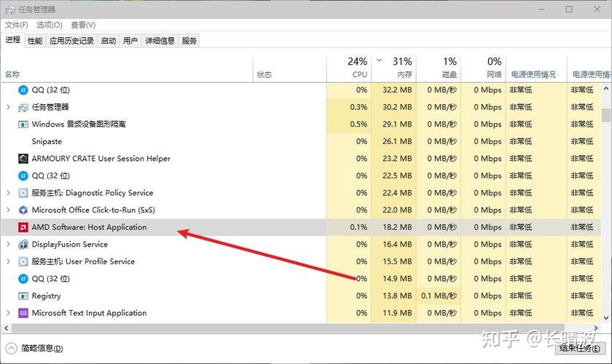The image size is (612, 364).
Task: Click the first 电源使用情况 column header
Action: [x=536, y=68]
